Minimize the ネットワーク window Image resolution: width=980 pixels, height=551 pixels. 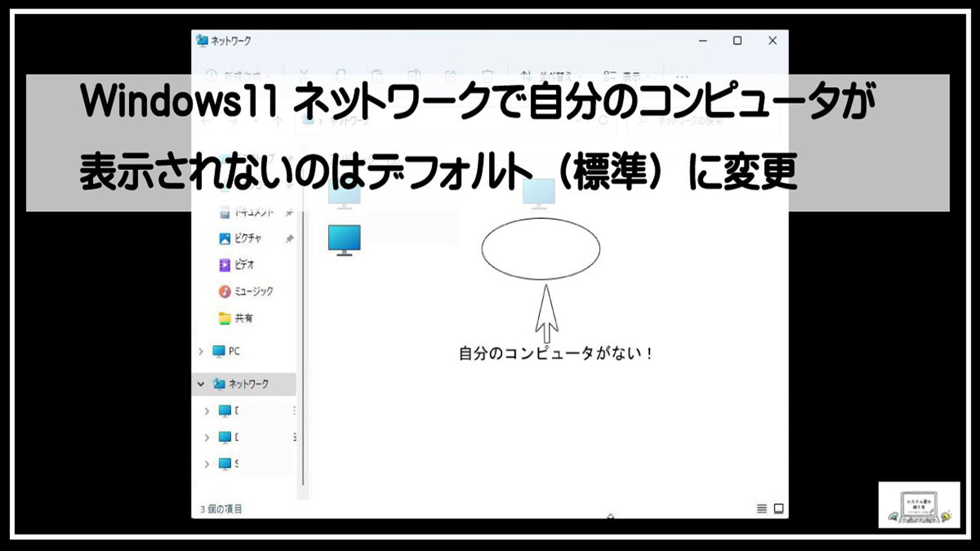point(703,40)
